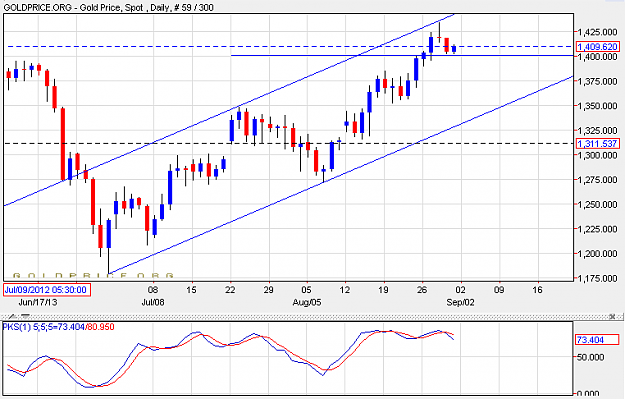
Task: Click the horizontal 1,400 support line
Action: coord(403,55)
